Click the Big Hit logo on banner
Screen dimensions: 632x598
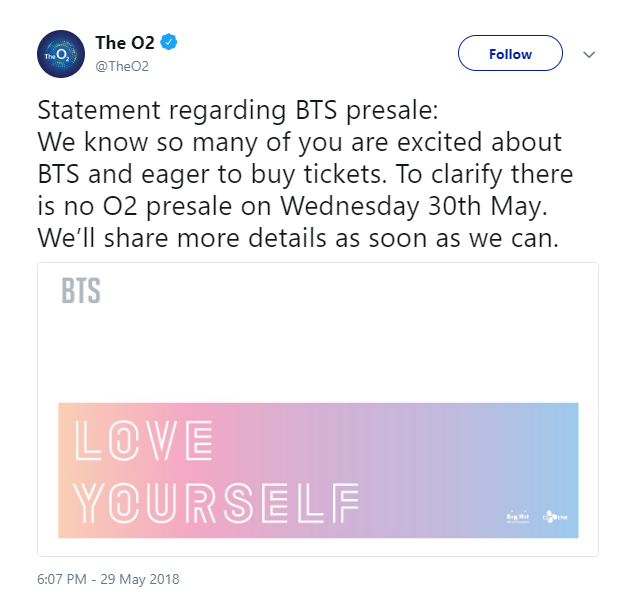518,517
